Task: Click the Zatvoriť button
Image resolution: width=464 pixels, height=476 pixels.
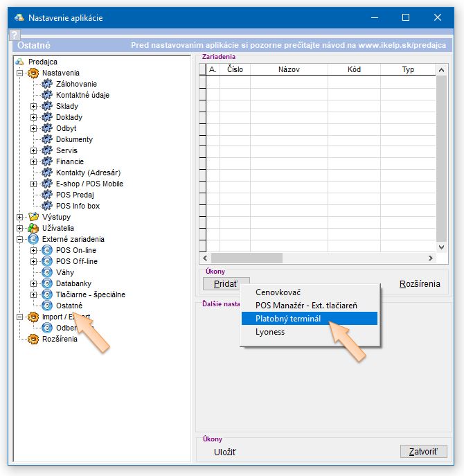Action: coord(423,451)
